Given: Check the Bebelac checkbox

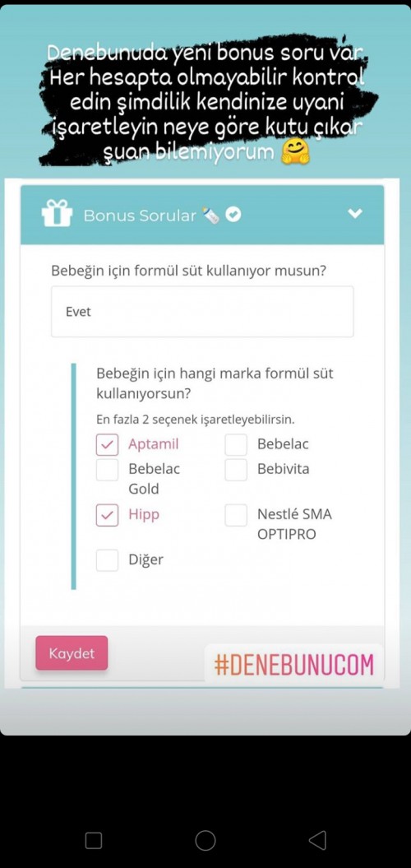Looking at the screenshot, I should tap(236, 444).
